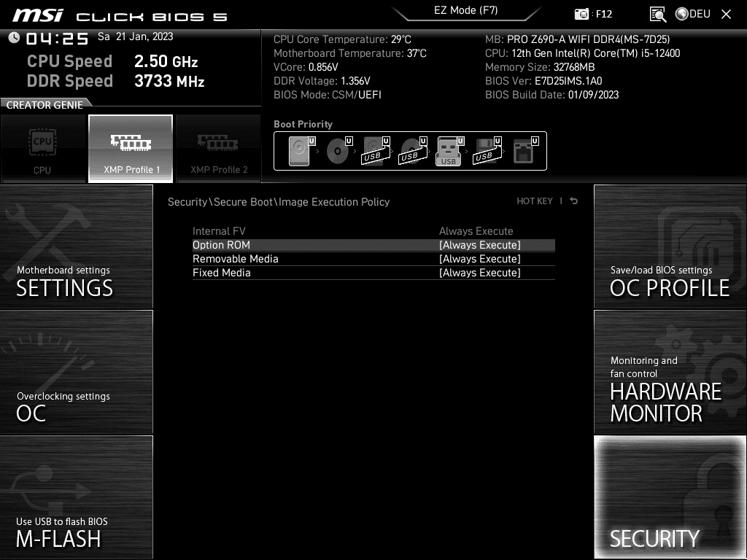
Task: Click the clock icon beside the time
Action: pos(14,38)
